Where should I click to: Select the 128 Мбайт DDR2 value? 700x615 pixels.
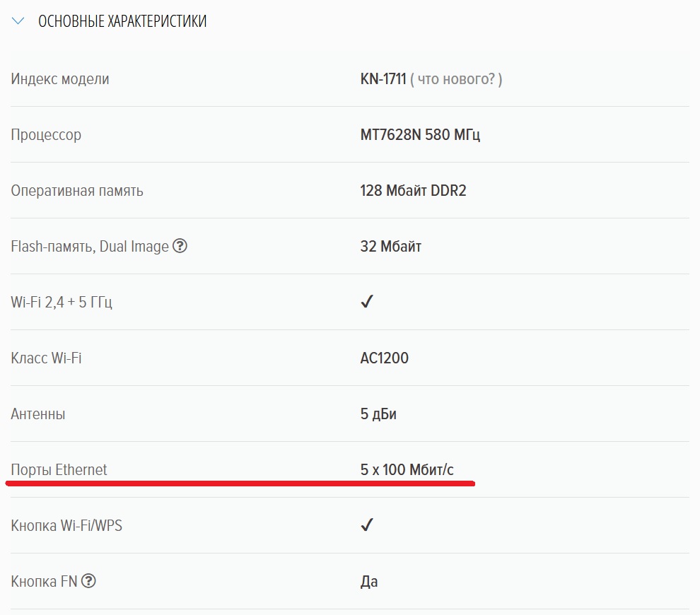[413, 190]
